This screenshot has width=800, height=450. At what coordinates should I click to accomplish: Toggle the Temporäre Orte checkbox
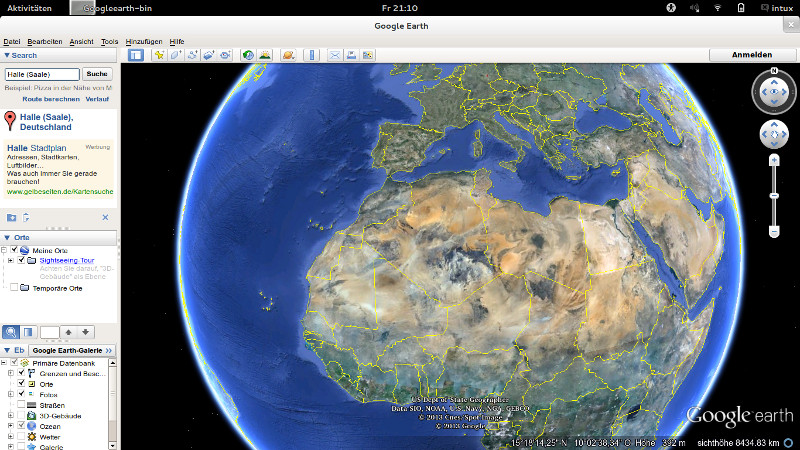[14, 288]
